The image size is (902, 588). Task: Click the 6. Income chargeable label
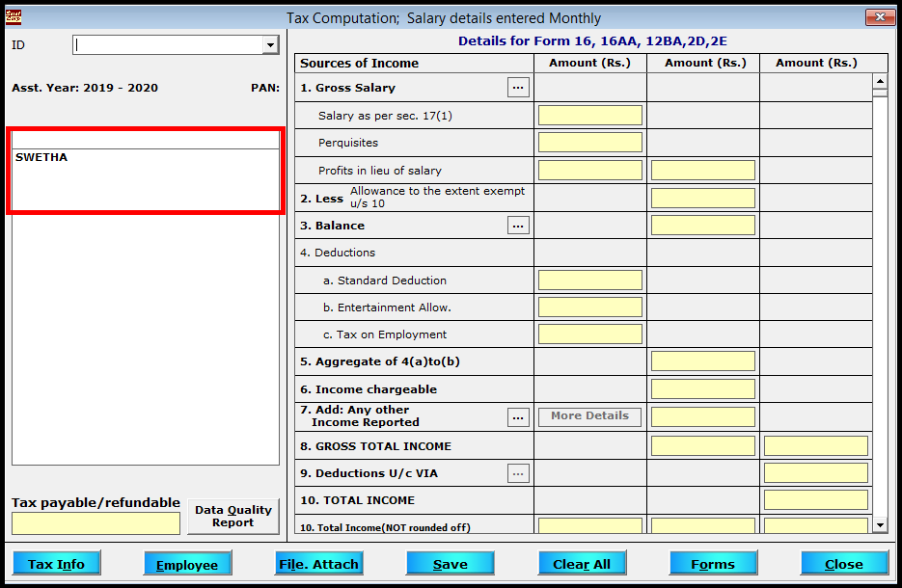tap(369, 389)
